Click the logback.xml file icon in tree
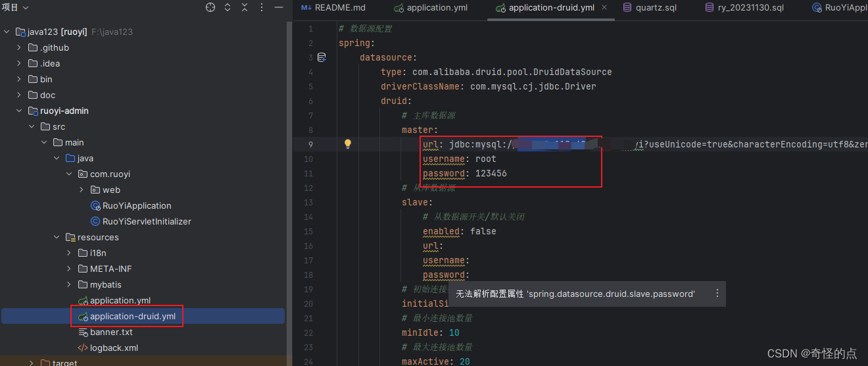 [x=83, y=348]
